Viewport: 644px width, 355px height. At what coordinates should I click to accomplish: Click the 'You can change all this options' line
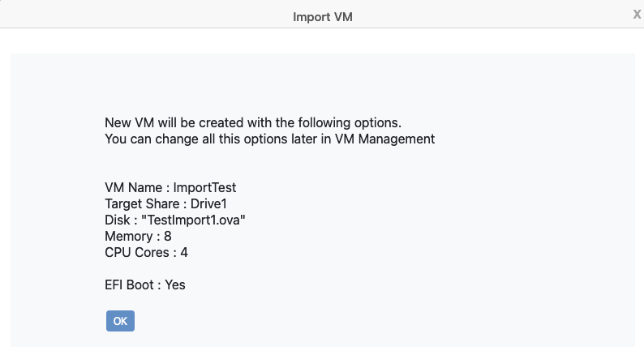269,139
